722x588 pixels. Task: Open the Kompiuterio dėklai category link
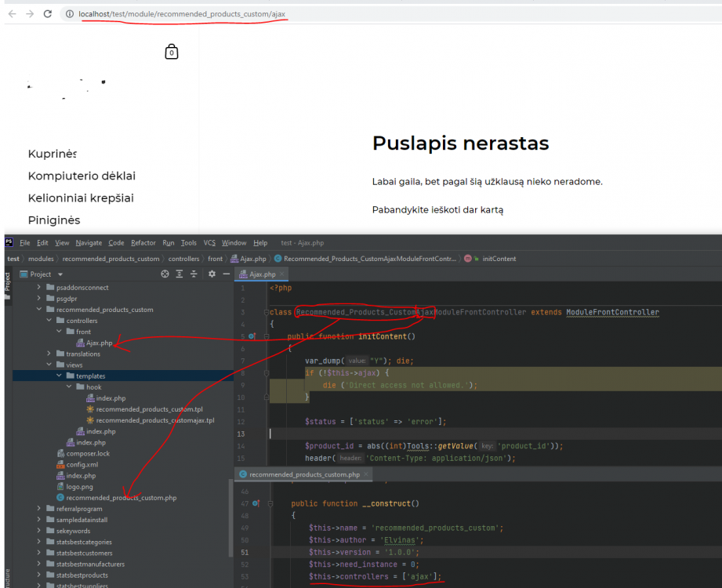(82, 176)
